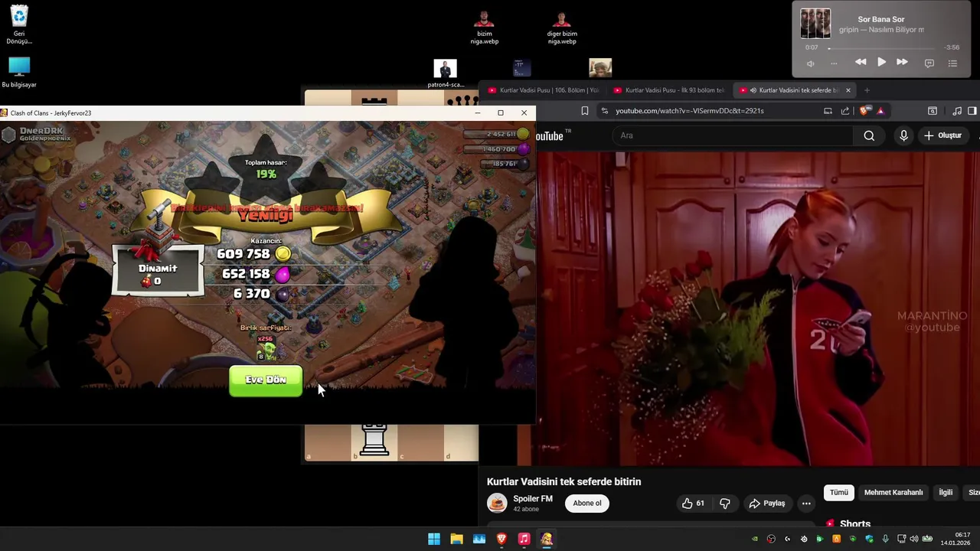This screenshot has height=551, width=980.
Task: Click the Dinamit item card in game
Action: click(x=158, y=269)
